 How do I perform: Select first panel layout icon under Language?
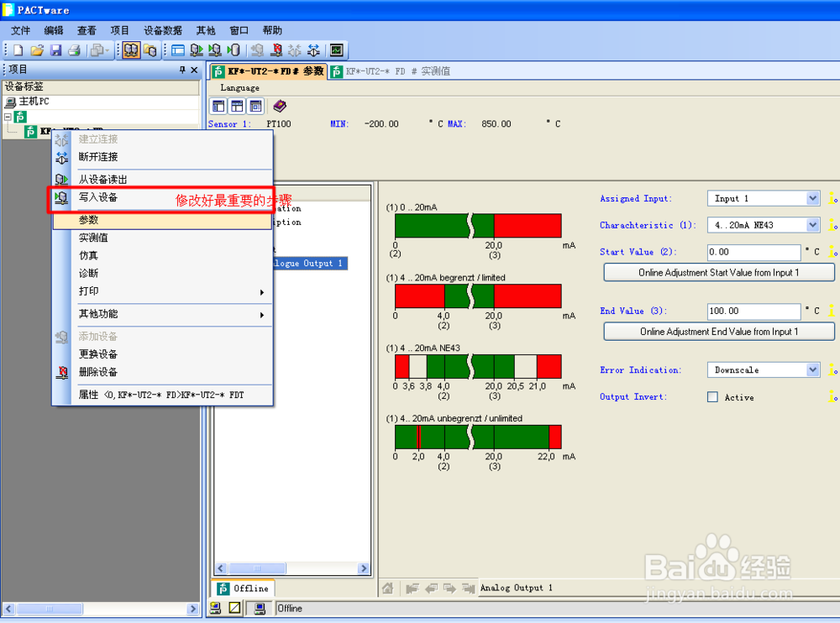tap(218, 106)
